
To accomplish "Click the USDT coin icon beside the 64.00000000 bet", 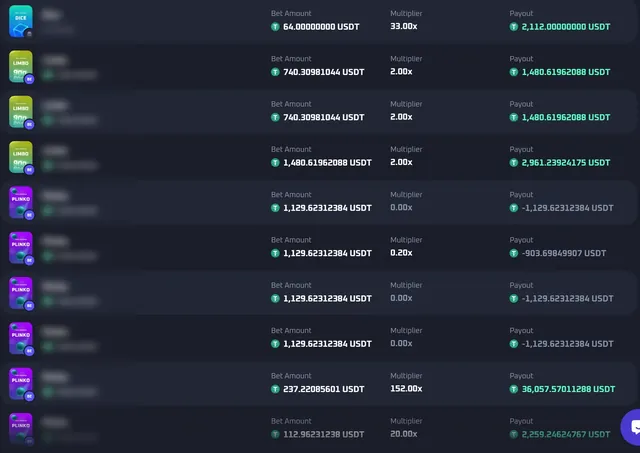I will [x=275, y=27].
